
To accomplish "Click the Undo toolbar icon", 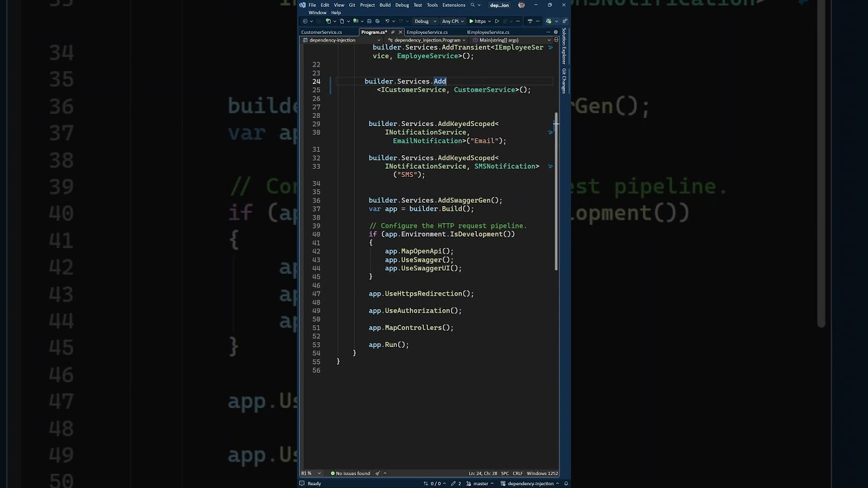I will click(x=387, y=21).
